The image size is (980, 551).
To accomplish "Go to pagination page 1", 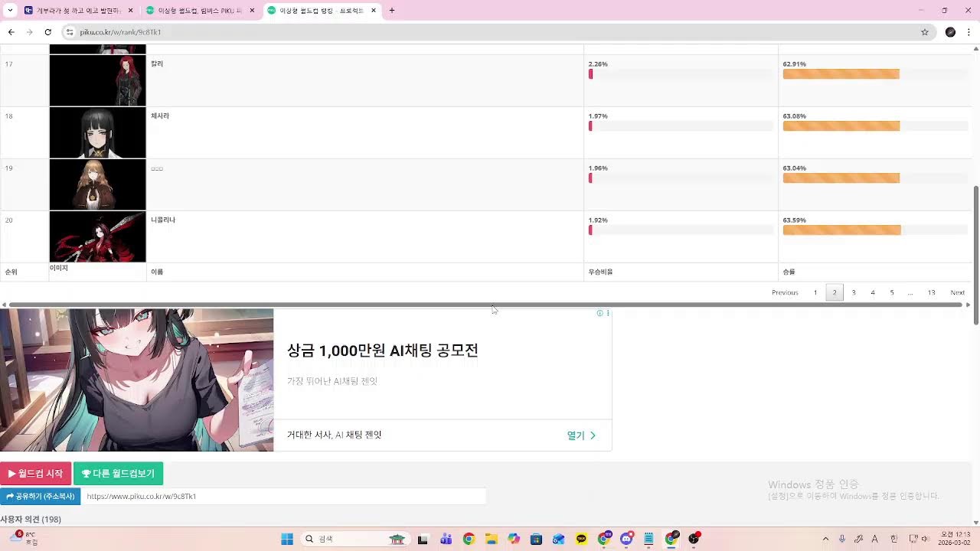I will pyautogui.click(x=815, y=292).
